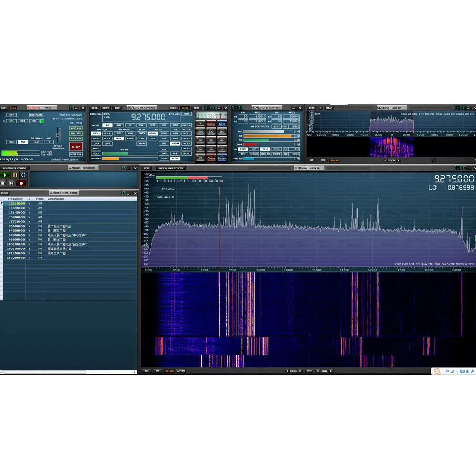Select the 15 band keypad key
Image resolution: width=476 pixels, height=476 pixels.
pyautogui.click(x=200, y=158)
